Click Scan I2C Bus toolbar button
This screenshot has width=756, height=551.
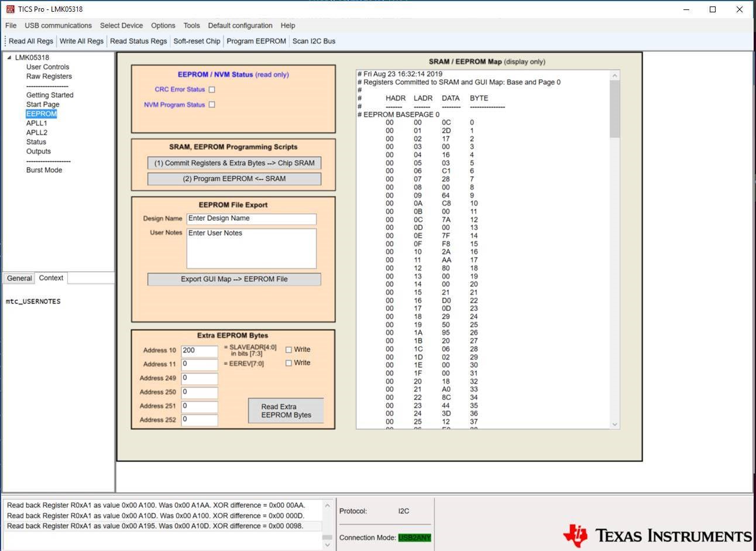(314, 41)
